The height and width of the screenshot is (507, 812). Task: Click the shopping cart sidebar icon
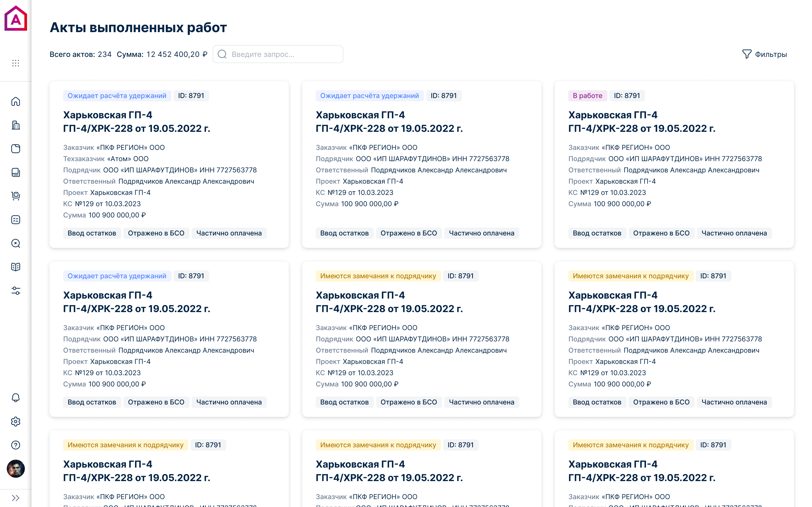point(16,196)
